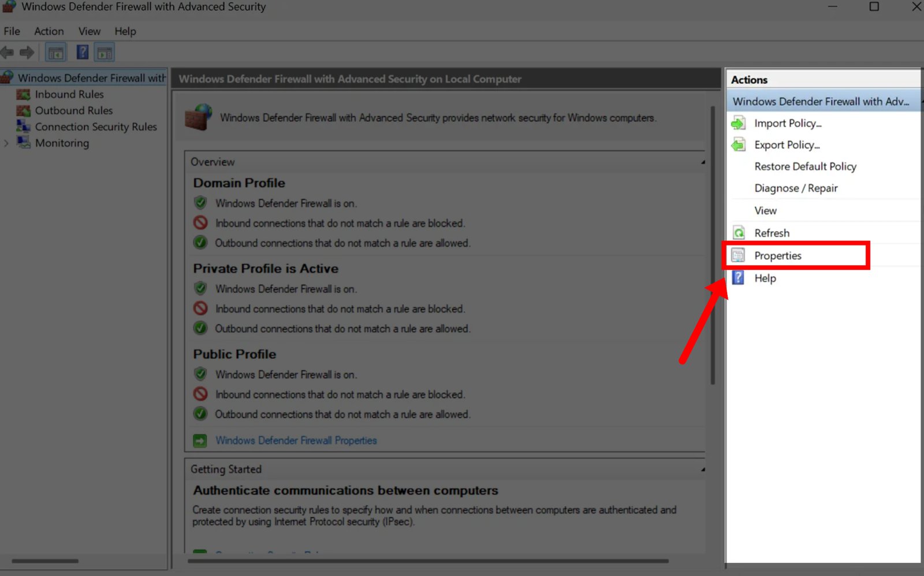Viewport: 924px width, 576px height.
Task: Click Export Policy icon in Actions
Action: (739, 144)
